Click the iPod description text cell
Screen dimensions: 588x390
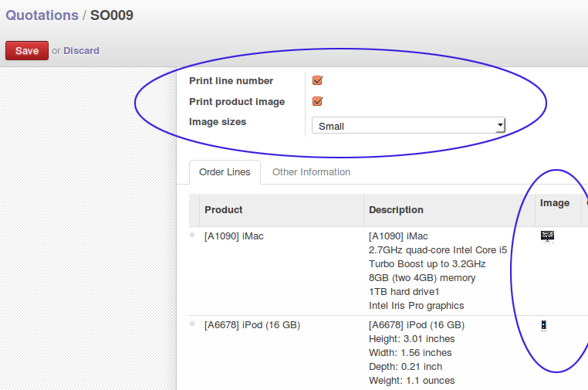(417, 352)
